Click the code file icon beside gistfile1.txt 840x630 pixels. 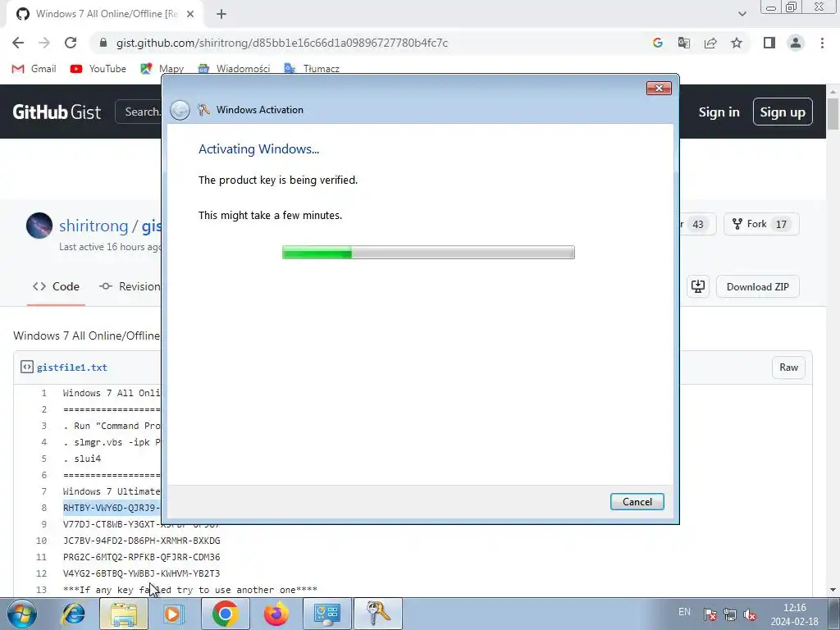27,367
